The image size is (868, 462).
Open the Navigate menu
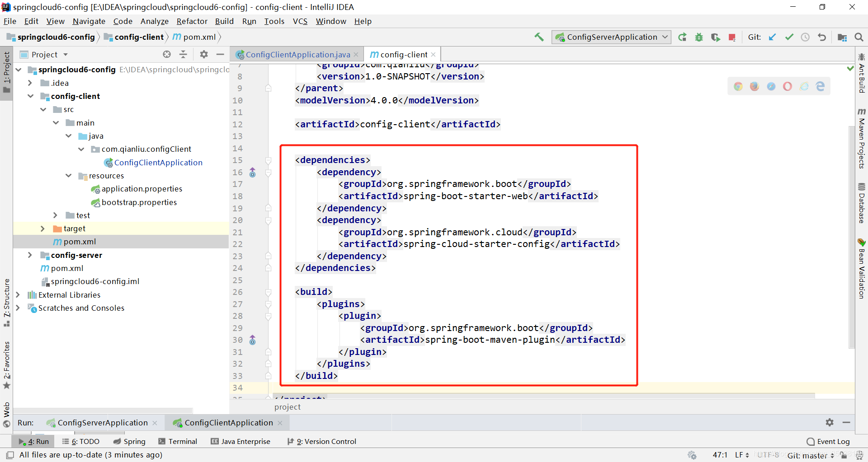tap(89, 21)
